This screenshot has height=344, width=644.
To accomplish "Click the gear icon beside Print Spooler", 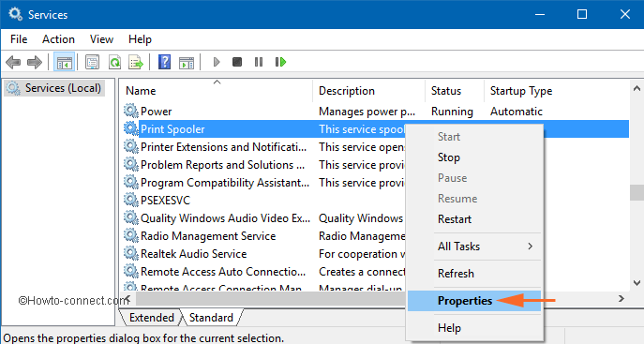I will point(131,128).
